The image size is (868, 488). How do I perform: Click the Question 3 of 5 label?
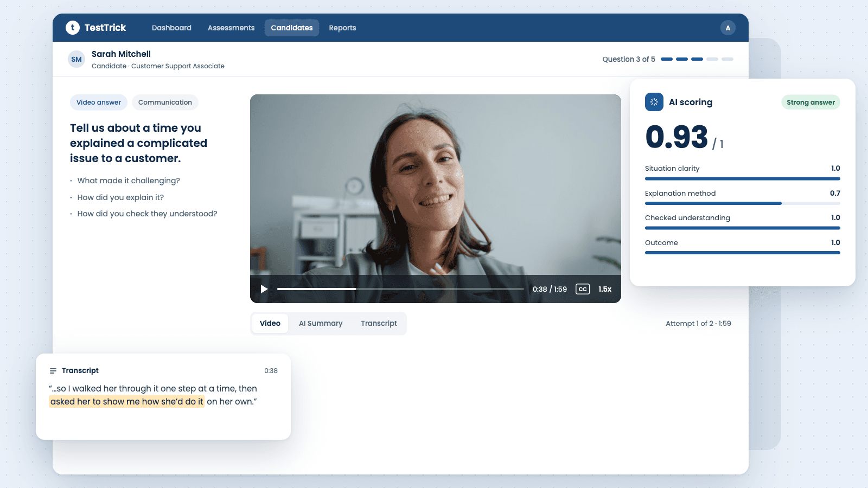click(629, 59)
